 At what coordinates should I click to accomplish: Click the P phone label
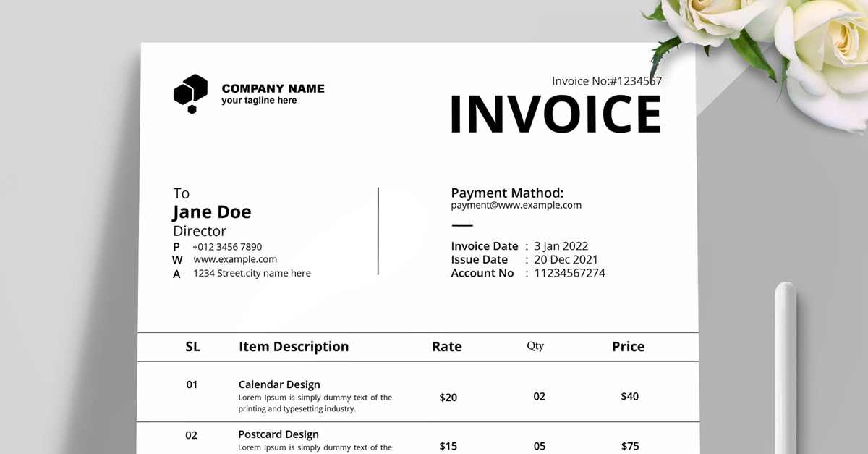pos(176,247)
